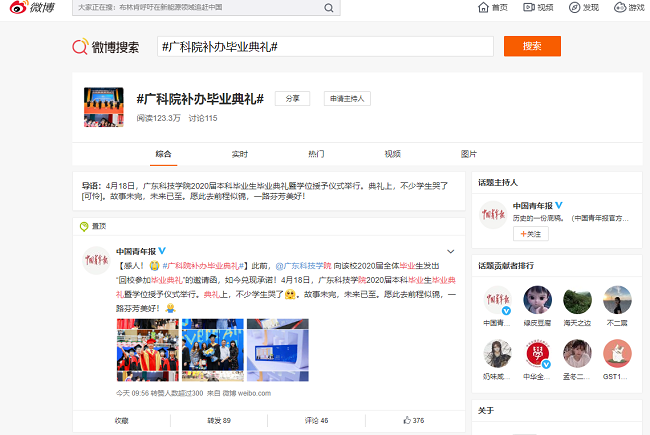Switch to the 实时 tab
Screen dimensions: 650x435
pos(240,154)
